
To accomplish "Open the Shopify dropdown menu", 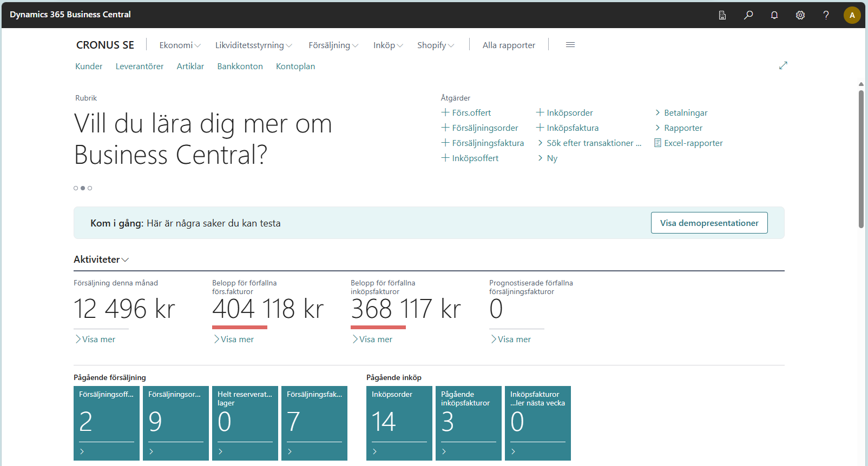I will pyautogui.click(x=435, y=45).
